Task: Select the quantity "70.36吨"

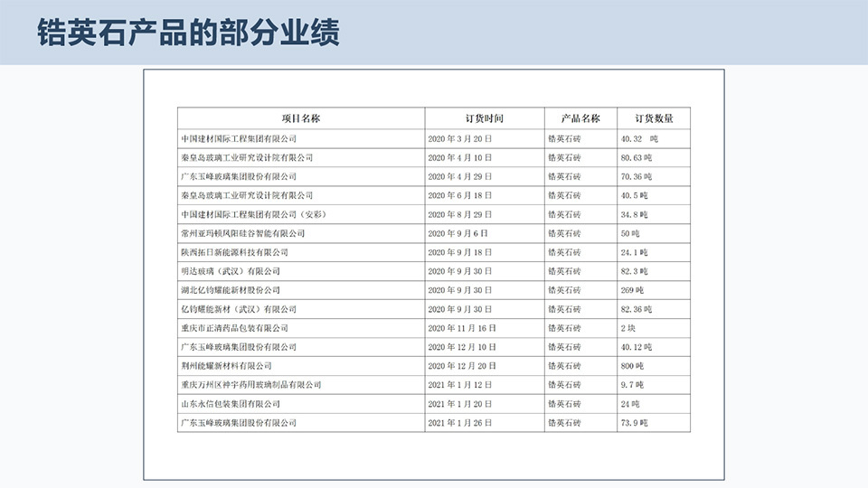Action: point(636,176)
